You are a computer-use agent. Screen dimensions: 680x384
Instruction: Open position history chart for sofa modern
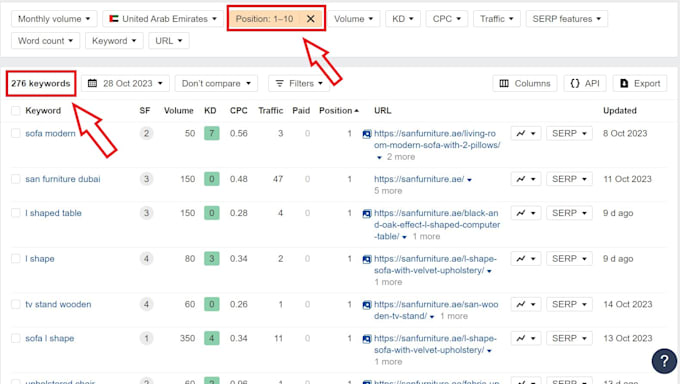526,133
